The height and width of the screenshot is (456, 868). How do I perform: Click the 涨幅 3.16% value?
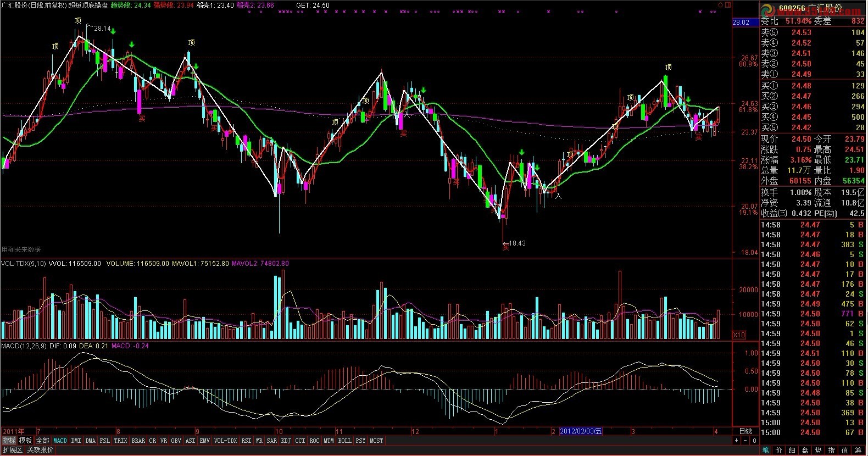coord(801,160)
